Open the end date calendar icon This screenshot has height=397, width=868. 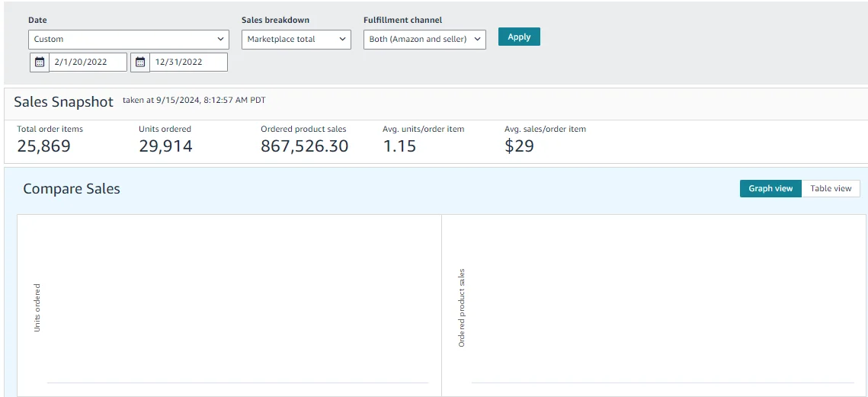pos(140,62)
